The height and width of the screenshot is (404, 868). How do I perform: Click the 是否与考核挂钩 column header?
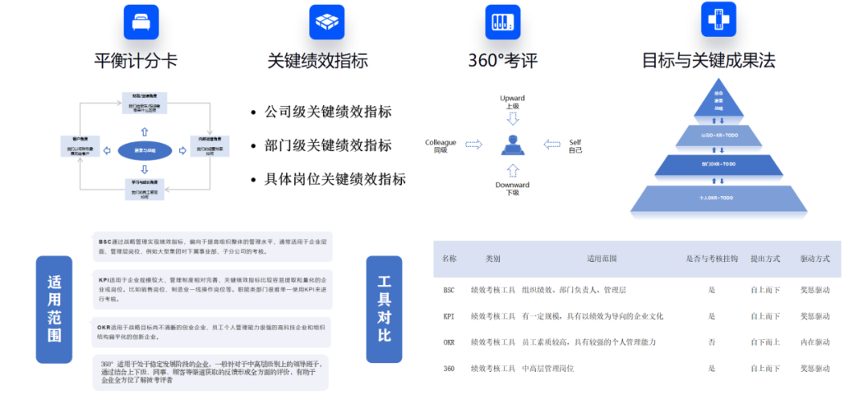pyautogui.click(x=712, y=259)
